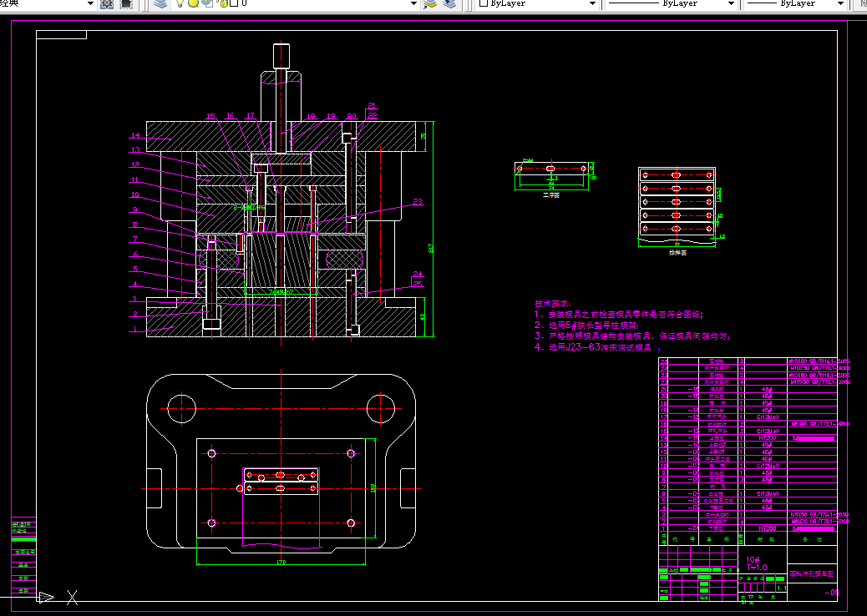Image resolution: width=867 pixels, height=616 pixels.
Task: Click the Layer Previous icon
Action: tap(449, 4)
